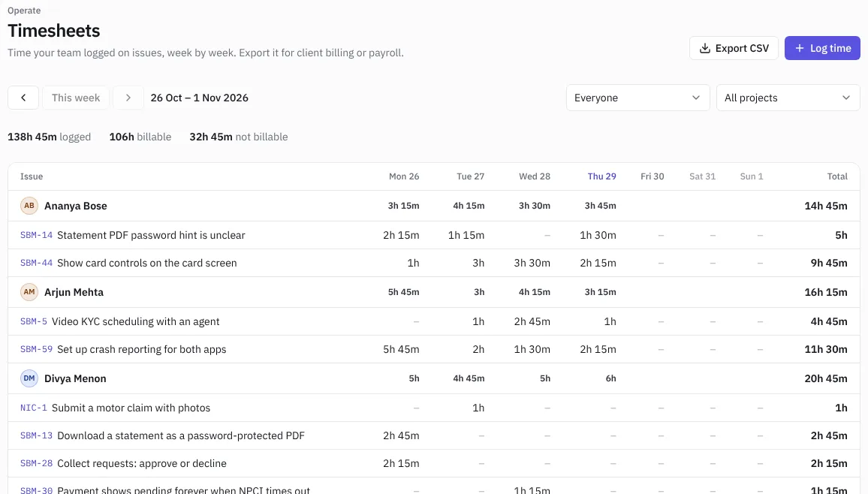Image resolution: width=868 pixels, height=494 pixels.
Task: Click Ananya Bose's AB avatar
Action: pos(29,206)
